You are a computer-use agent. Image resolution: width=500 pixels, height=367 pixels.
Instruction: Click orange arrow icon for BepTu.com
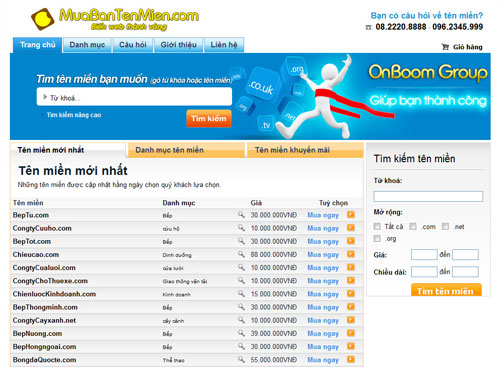point(351,215)
